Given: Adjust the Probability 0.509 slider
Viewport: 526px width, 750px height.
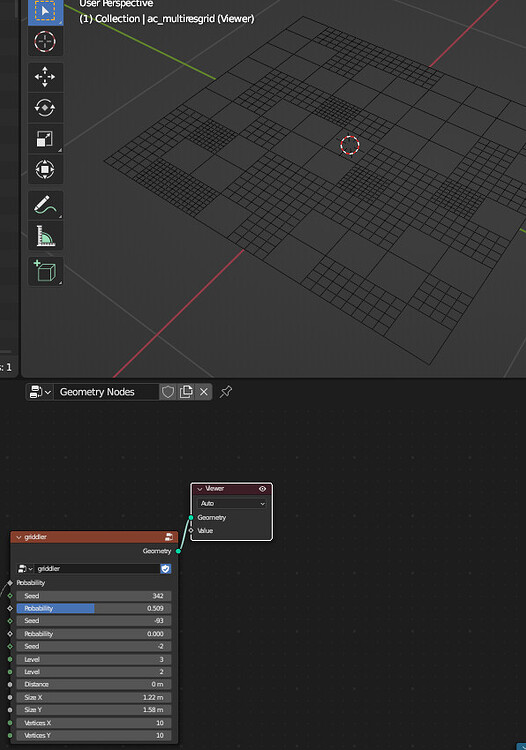Looking at the screenshot, I should 94,608.
